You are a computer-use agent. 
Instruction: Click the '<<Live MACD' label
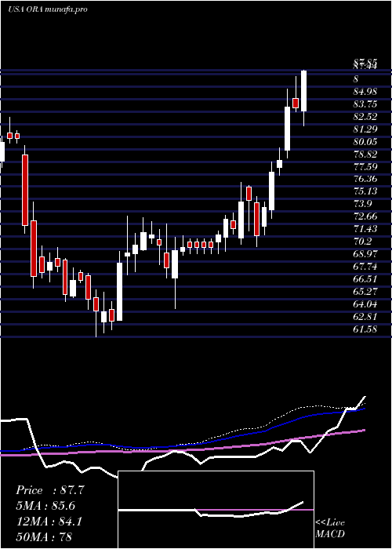click(330, 529)
